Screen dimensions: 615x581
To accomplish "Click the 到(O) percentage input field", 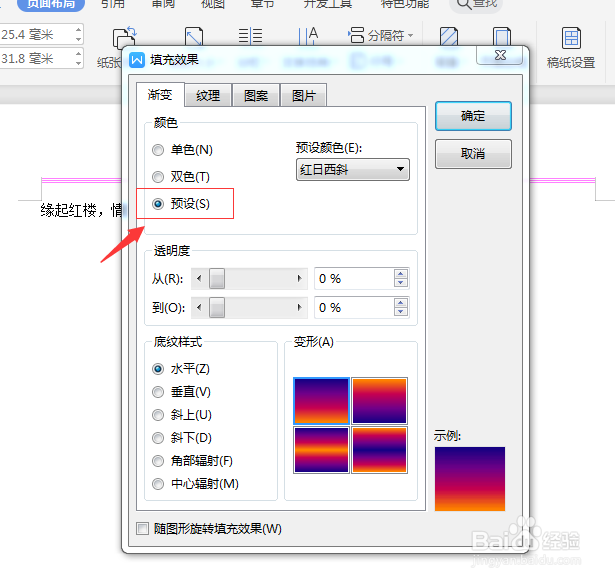I will [x=354, y=308].
